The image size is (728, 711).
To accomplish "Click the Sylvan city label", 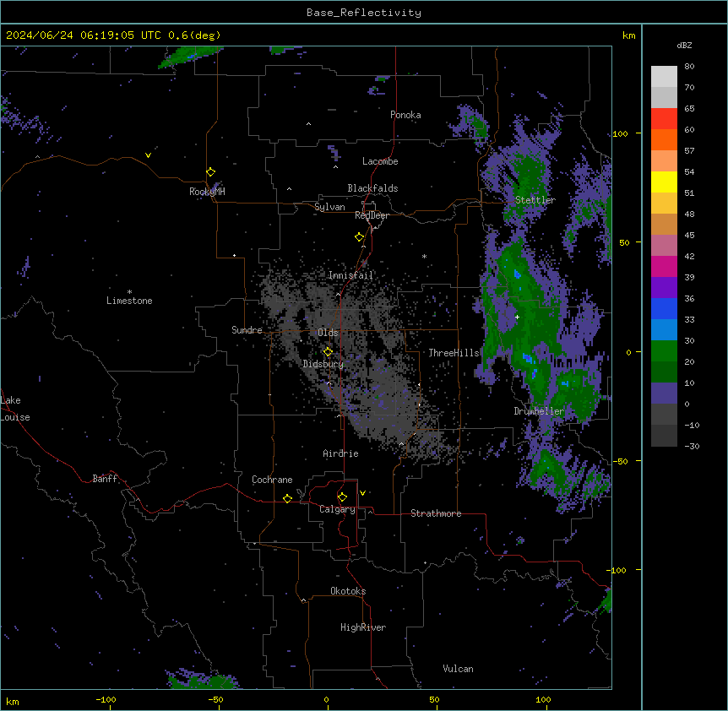I will (329, 207).
